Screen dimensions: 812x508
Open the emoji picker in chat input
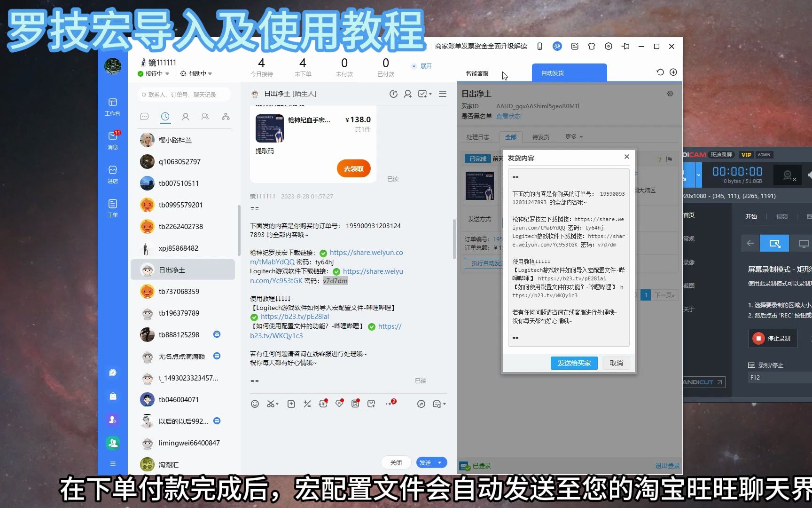pos(255,404)
